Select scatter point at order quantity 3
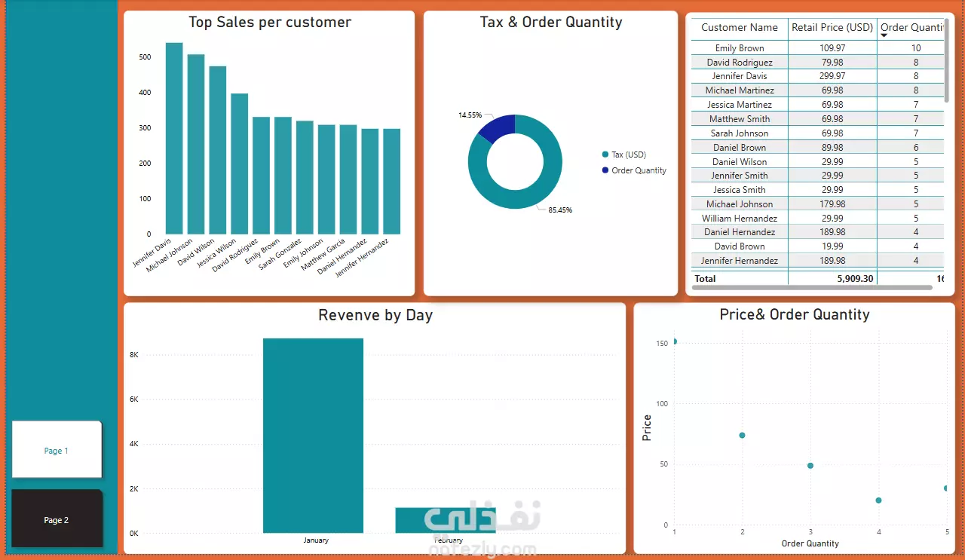 810,466
